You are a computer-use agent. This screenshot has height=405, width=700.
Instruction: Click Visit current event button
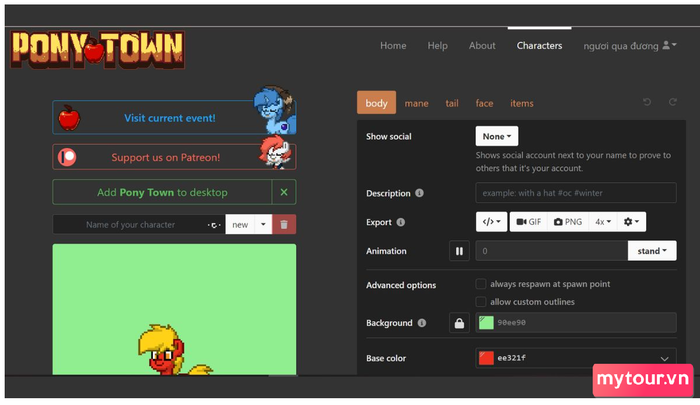coord(174,117)
